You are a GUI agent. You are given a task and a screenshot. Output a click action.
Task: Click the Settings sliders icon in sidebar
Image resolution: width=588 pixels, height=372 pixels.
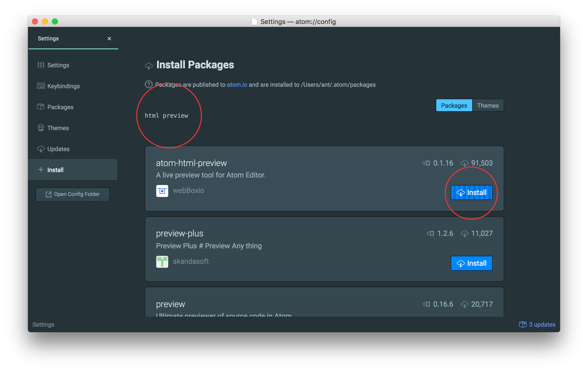(41, 65)
